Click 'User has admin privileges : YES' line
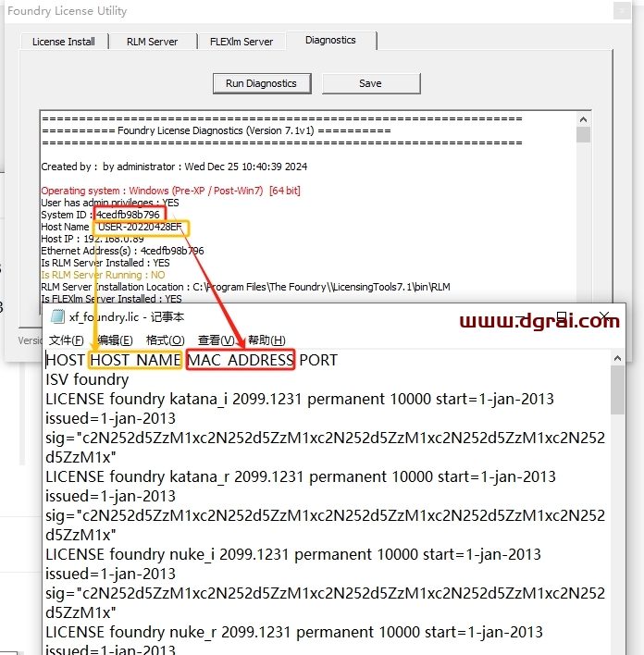The height and width of the screenshot is (655, 644). pyautogui.click(x=110, y=203)
